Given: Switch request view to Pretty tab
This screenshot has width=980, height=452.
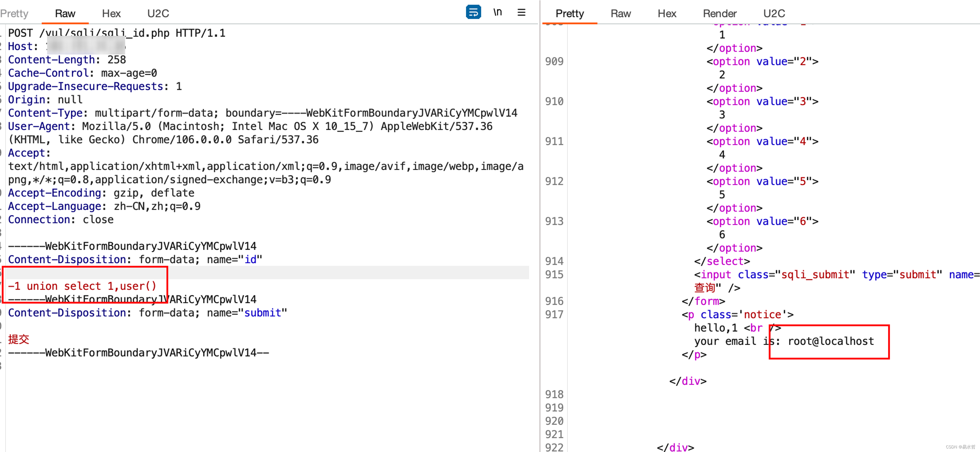Looking at the screenshot, I should [14, 13].
